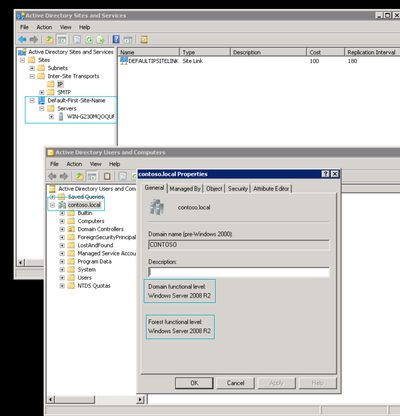
Task: Click action pane icon next to Help, Sites toolbar
Action: coord(128,40)
